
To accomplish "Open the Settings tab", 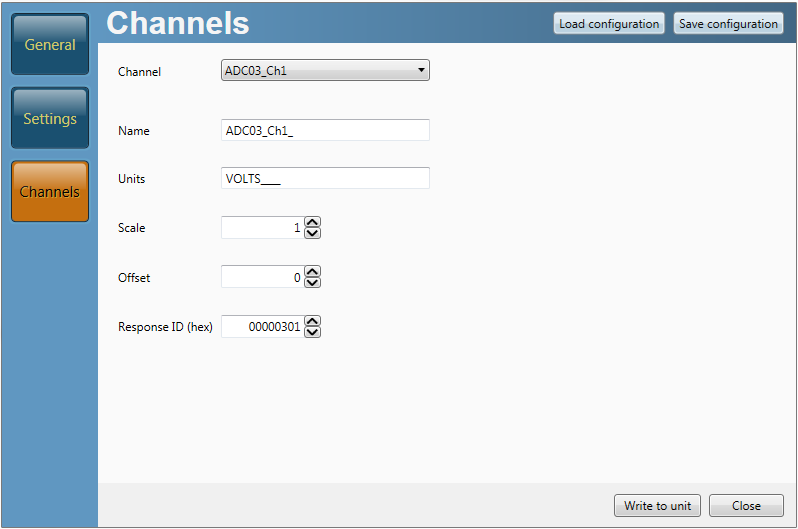I will 50,118.
